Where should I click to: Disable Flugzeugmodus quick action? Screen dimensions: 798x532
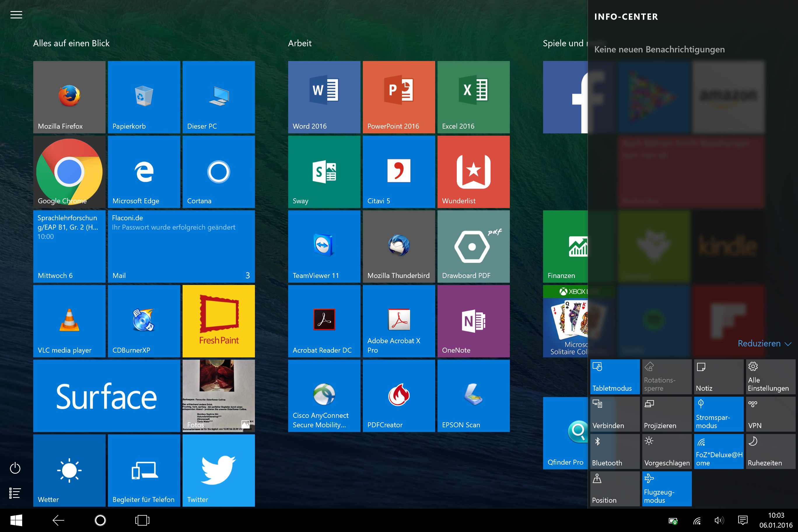666,489
